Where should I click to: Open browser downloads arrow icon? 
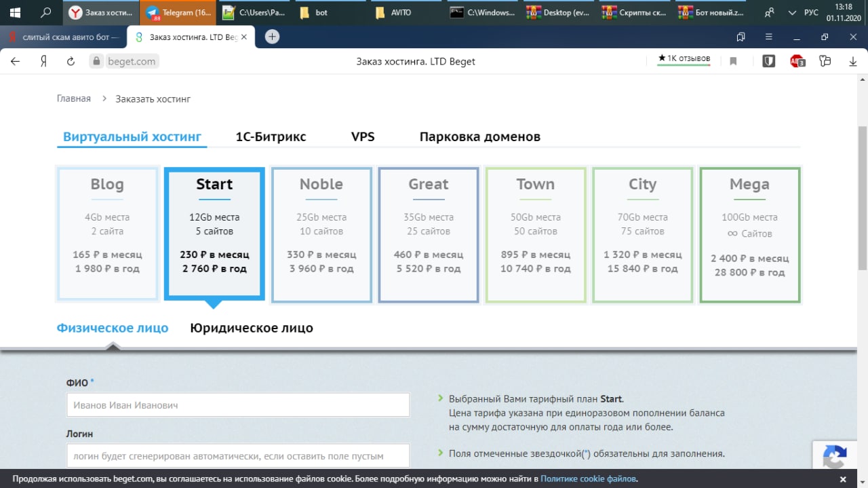[x=853, y=61]
